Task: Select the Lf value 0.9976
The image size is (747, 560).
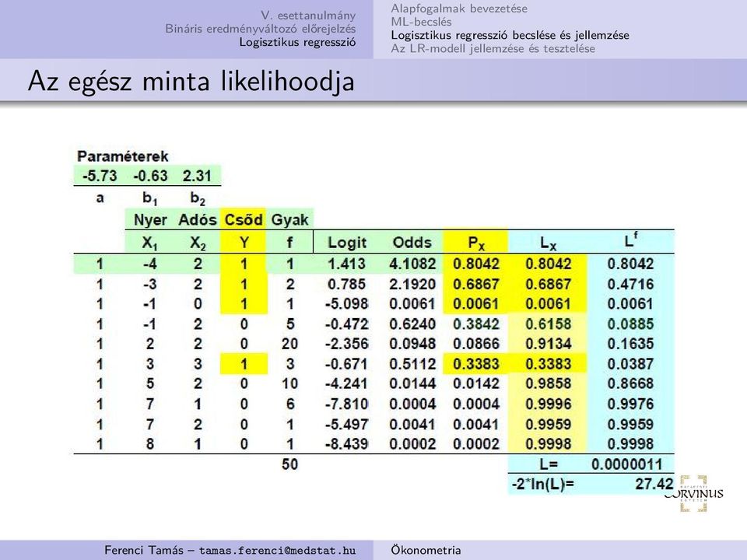Action: (630, 404)
